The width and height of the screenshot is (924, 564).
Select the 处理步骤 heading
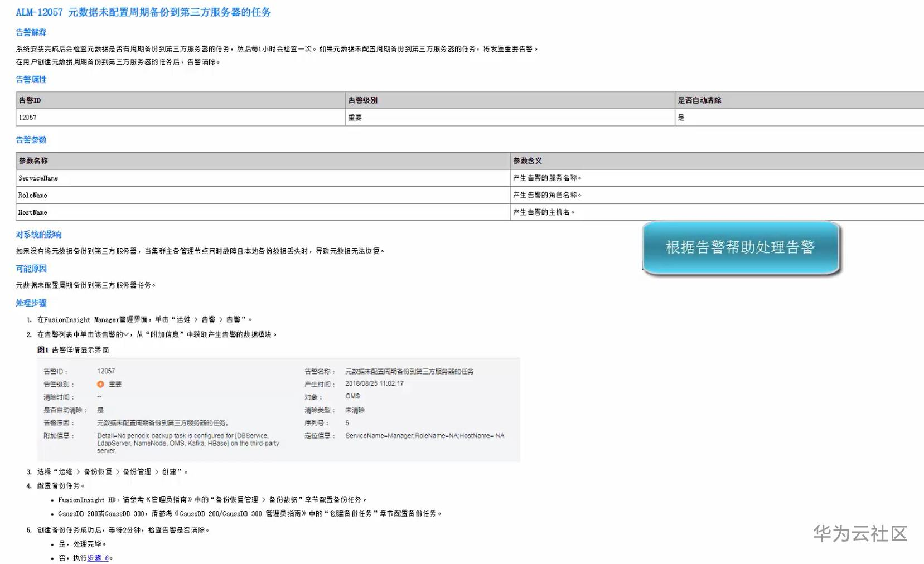pyautogui.click(x=31, y=303)
